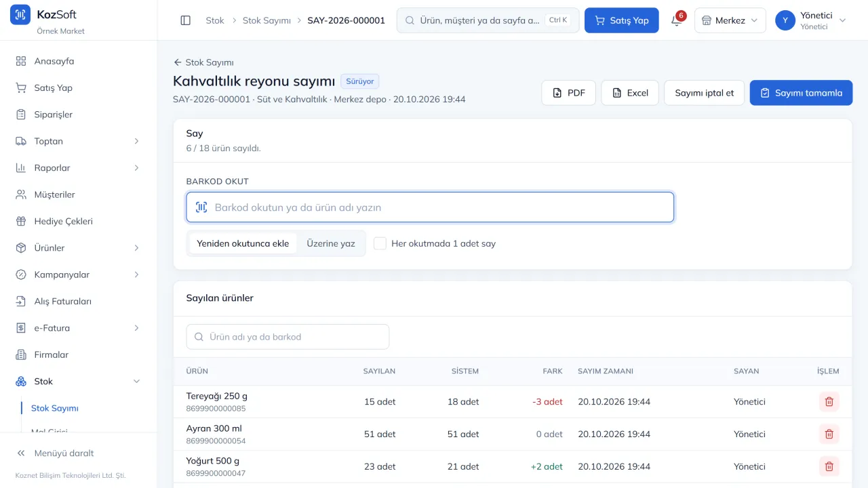Delete the Ayran 300 ml count row
Screen dimensions: 868x488
829,434
